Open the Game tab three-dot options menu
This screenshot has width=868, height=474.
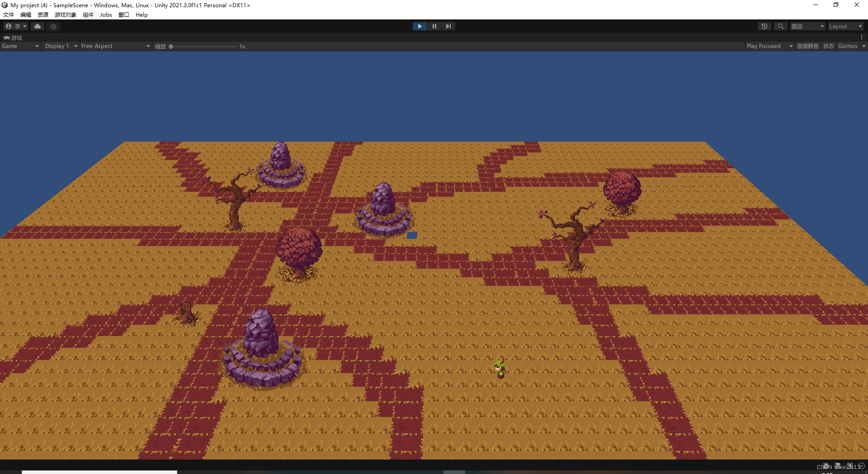pos(862,38)
